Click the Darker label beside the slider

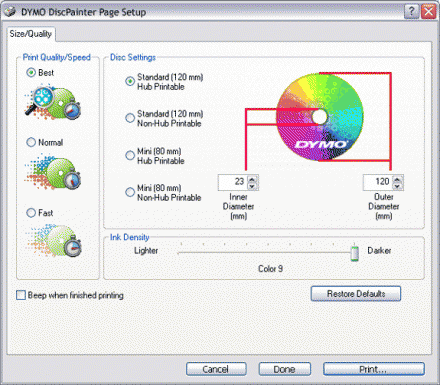tap(379, 251)
